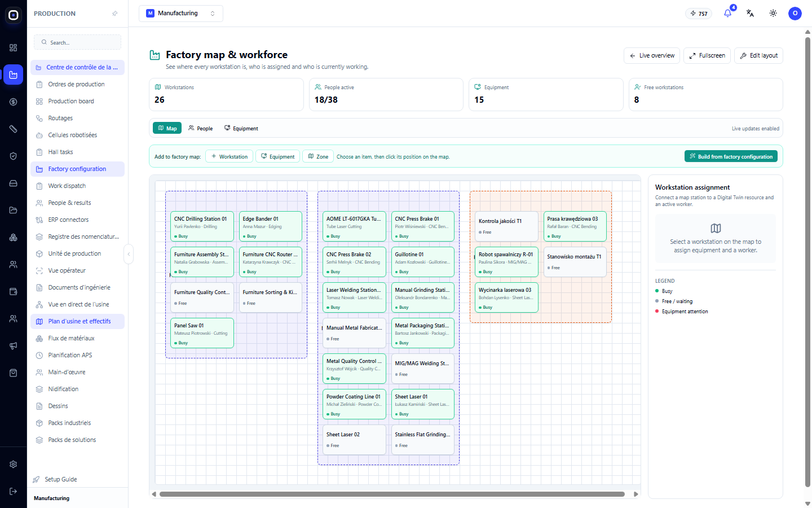This screenshot has width=812, height=508.
Task: Click the 757 credits lightning badge
Action: pyautogui.click(x=699, y=14)
